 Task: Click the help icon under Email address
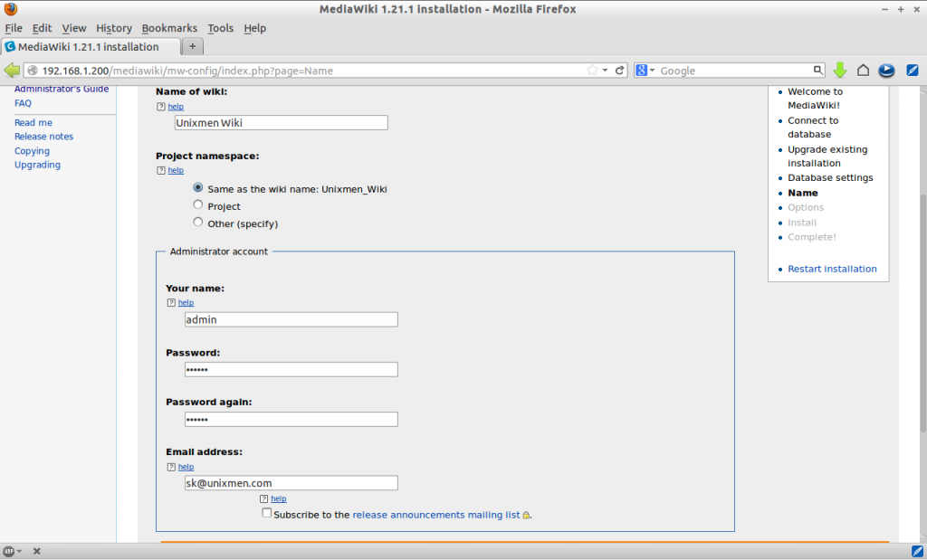pyautogui.click(x=171, y=467)
